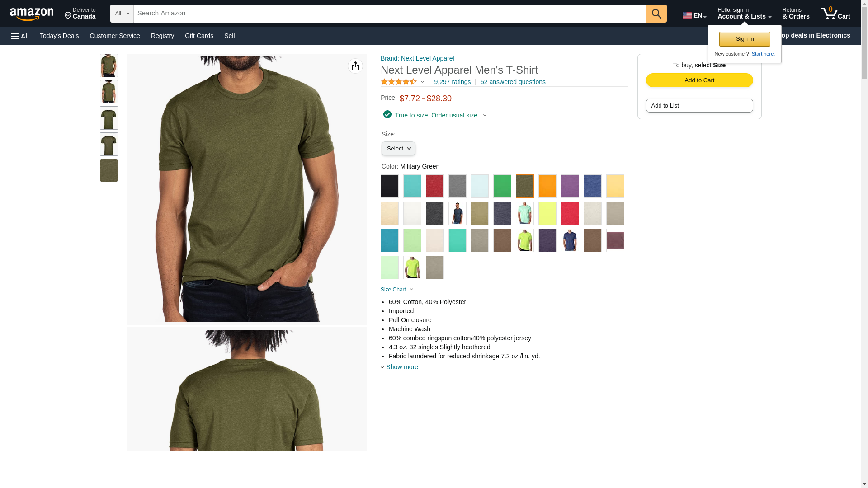This screenshot has width=868, height=488.
Task: Expand the Size Chart
Action: click(x=397, y=290)
